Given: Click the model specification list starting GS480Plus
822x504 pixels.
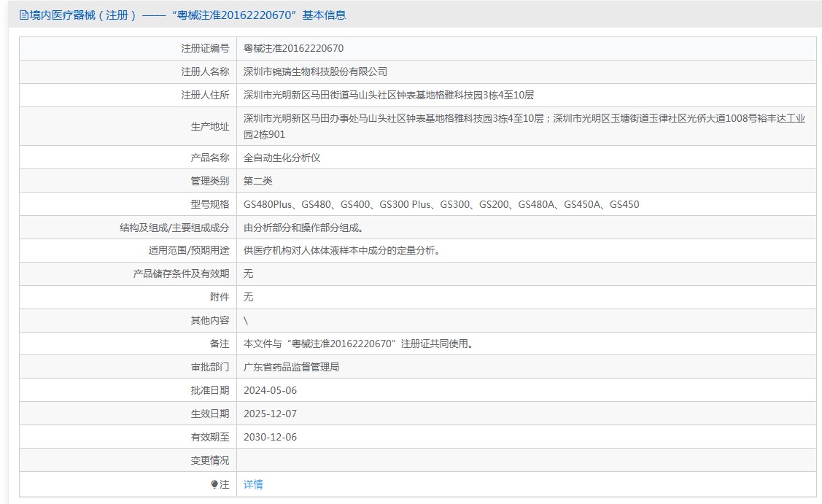Looking at the screenshot, I should 441,204.
